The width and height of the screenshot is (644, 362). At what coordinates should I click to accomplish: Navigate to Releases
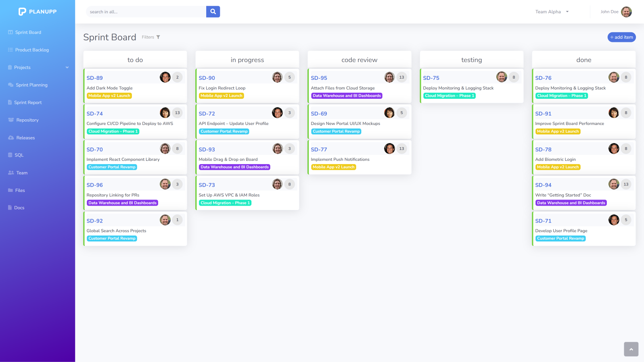click(25, 138)
